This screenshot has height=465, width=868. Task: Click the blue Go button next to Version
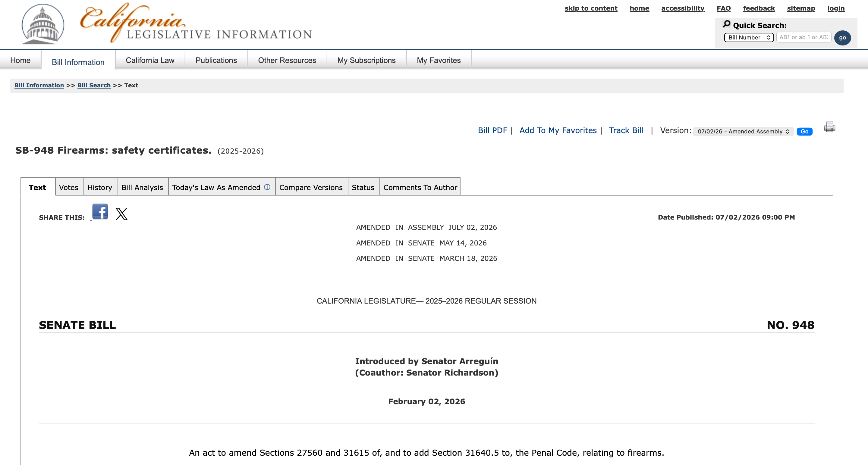click(804, 131)
